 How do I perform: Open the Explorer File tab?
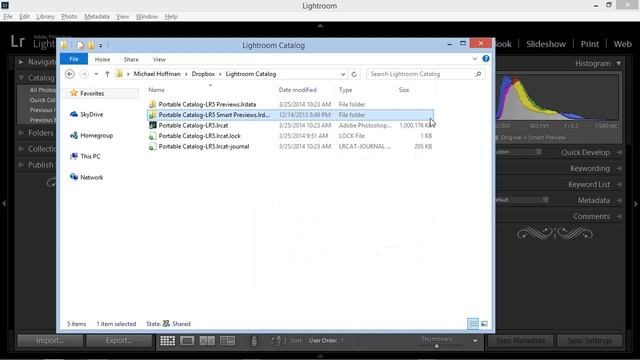click(x=74, y=59)
